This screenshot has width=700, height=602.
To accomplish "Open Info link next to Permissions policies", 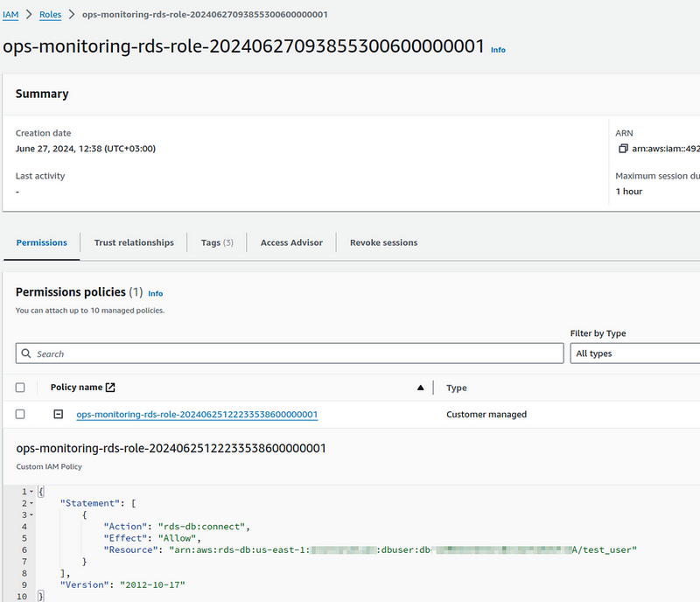I will click(155, 293).
